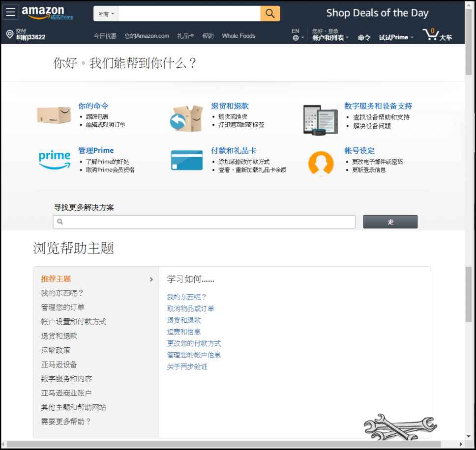The image size is (476, 450).
Task: Click the chevron beside 推荐主题
Action: pyautogui.click(x=151, y=279)
